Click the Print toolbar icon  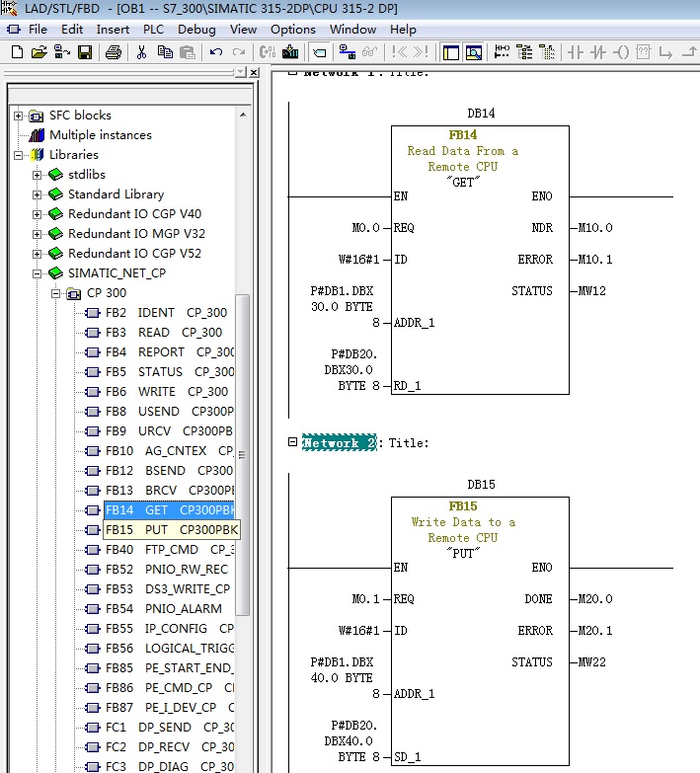pyautogui.click(x=114, y=51)
